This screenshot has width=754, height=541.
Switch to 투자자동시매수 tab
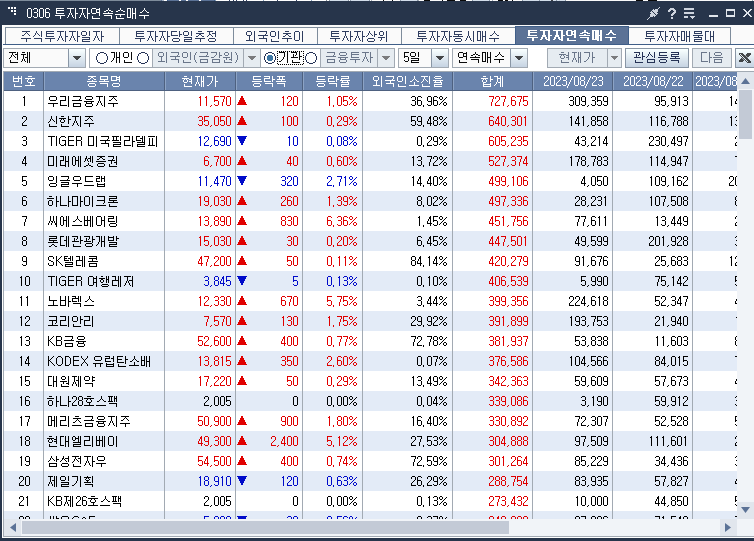[x=458, y=36]
